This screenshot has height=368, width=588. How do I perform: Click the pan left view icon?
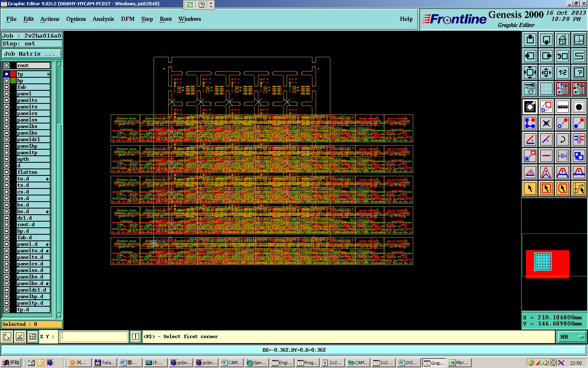[x=530, y=56]
